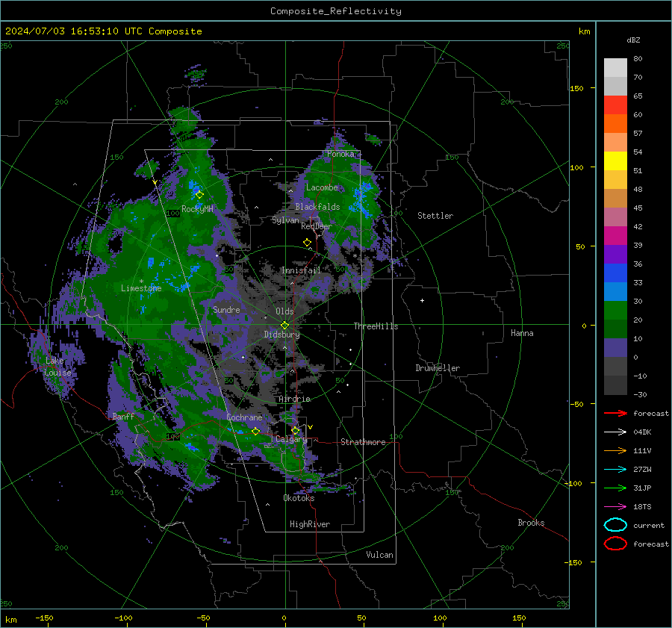This screenshot has width=672, height=628.
Task: Select the yellow radar-center diamond between Olds and Didsbury
Action: [x=284, y=325]
